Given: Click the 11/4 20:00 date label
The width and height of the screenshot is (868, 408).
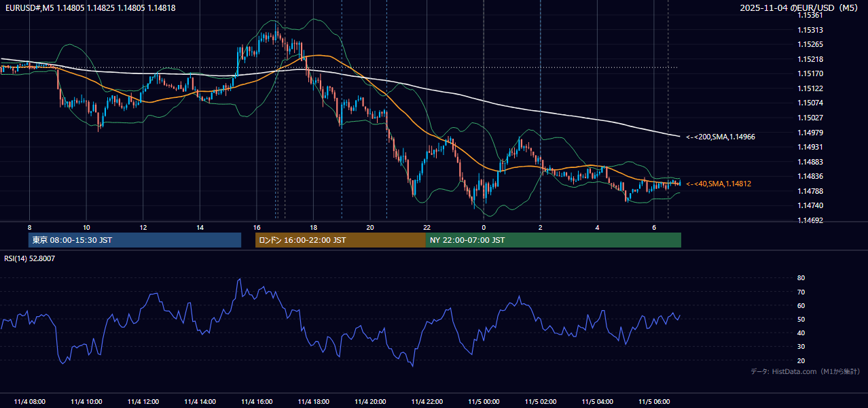Looking at the screenshot, I should 370,402.
